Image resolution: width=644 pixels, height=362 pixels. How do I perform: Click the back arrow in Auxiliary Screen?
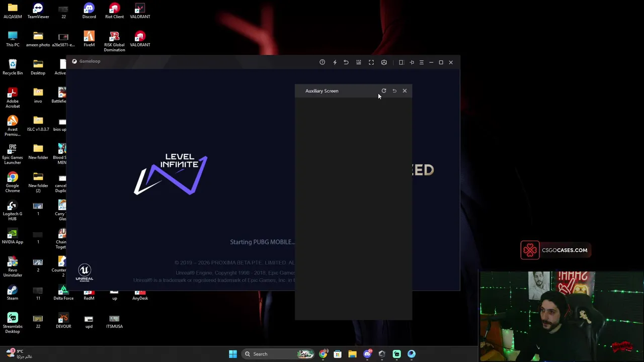coord(394,91)
